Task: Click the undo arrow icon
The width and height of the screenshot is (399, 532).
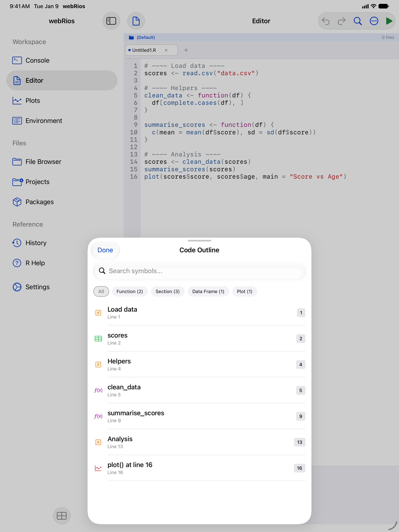Action: (x=326, y=21)
